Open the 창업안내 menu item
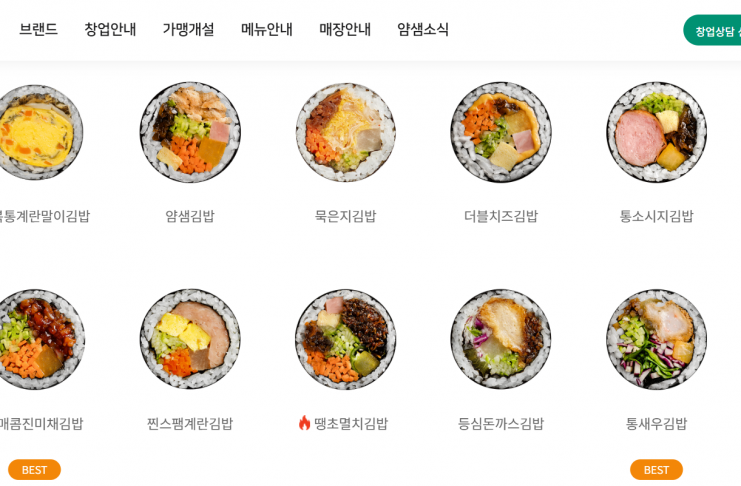 coord(110,29)
